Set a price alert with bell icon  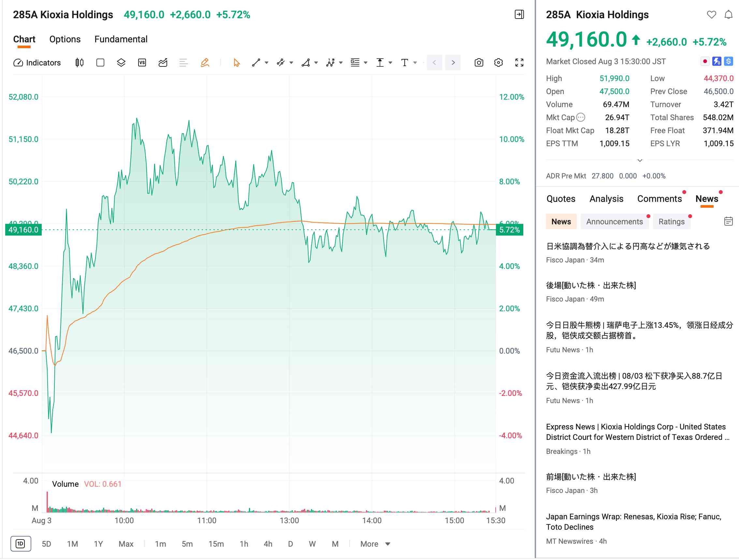coord(728,15)
